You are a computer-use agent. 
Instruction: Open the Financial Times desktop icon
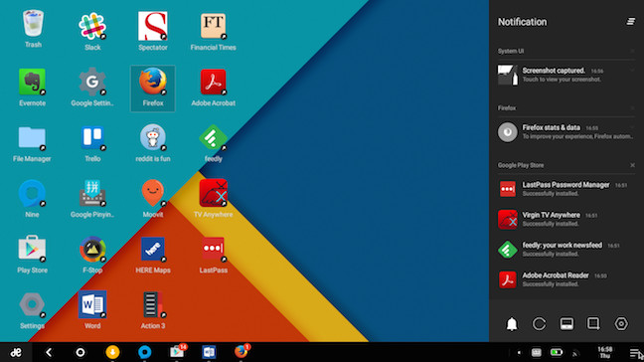pyautogui.click(x=213, y=26)
